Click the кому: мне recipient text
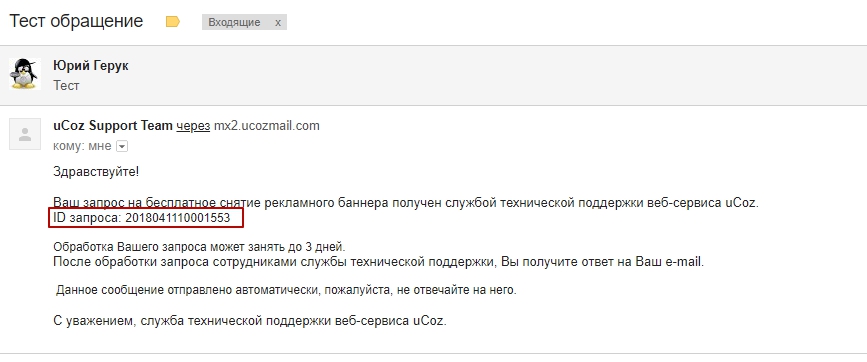Screen dimensions: 867x362 tap(82, 146)
